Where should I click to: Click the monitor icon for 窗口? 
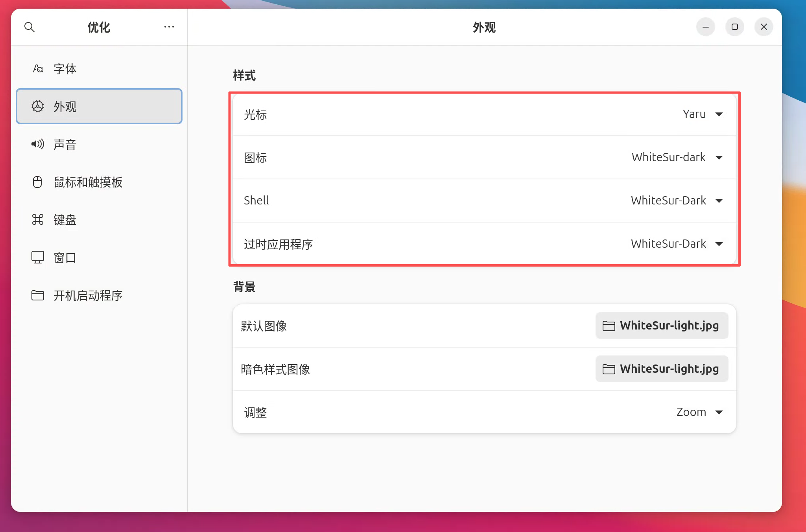[38, 258]
